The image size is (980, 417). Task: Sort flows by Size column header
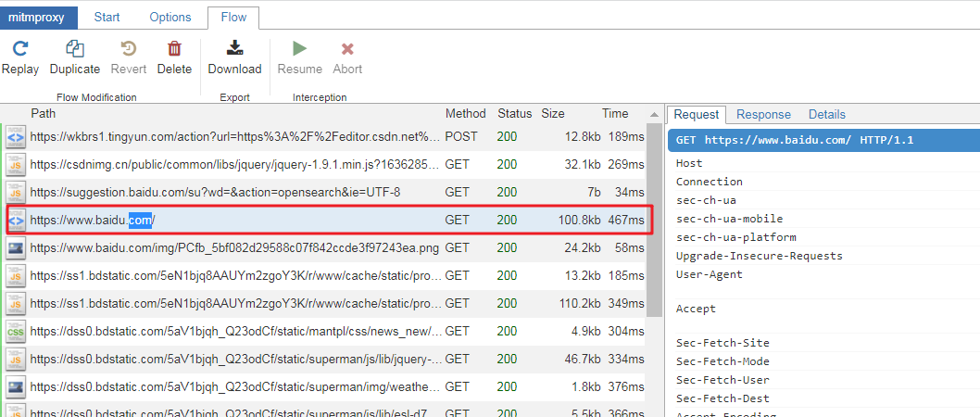(x=552, y=113)
